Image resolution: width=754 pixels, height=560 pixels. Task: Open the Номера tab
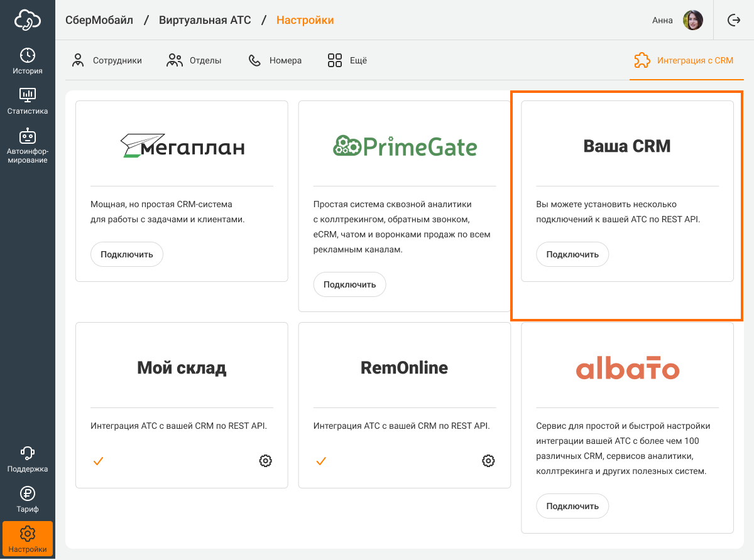[x=275, y=61]
